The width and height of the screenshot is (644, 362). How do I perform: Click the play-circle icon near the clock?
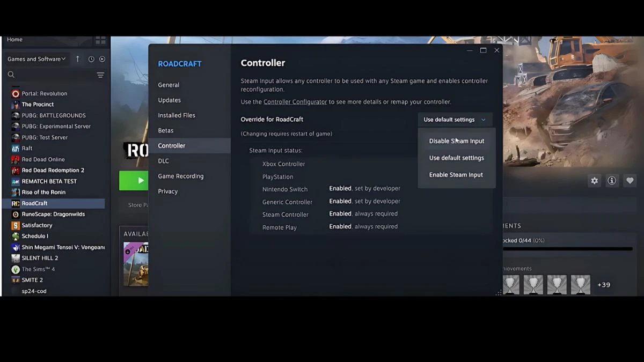click(102, 59)
